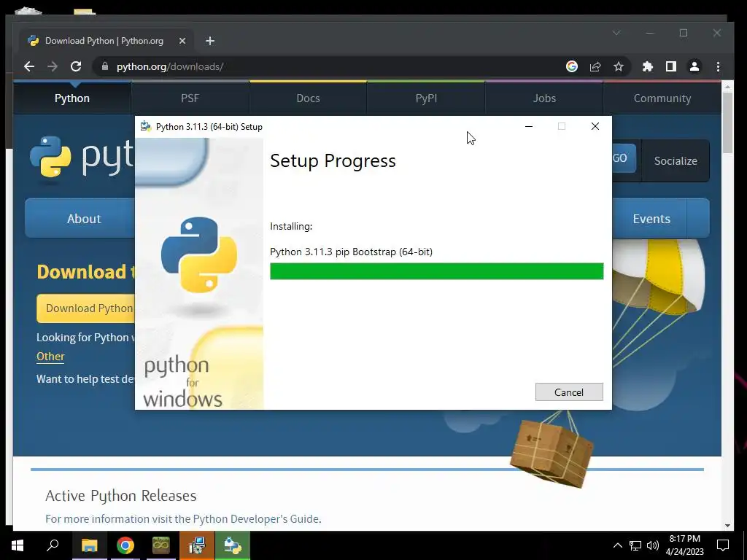Open volume control tray icon

(653, 545)
